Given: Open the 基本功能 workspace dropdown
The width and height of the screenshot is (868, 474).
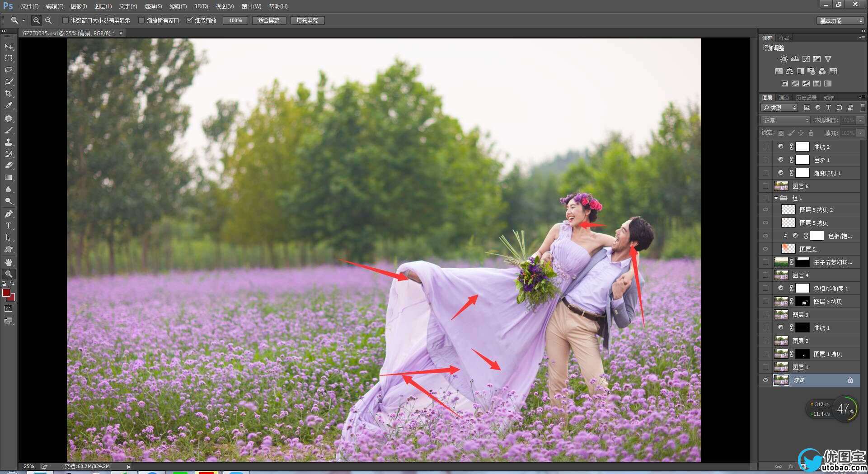Looking at the screenshot, I should [x=840, y=21].
